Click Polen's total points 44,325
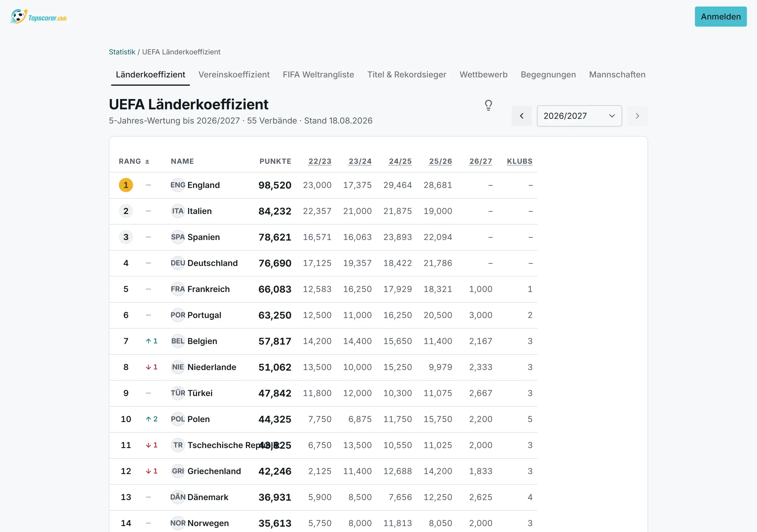The width and height of the screenshot is (757, 532). pyautogui.click(x=275, y=420)
